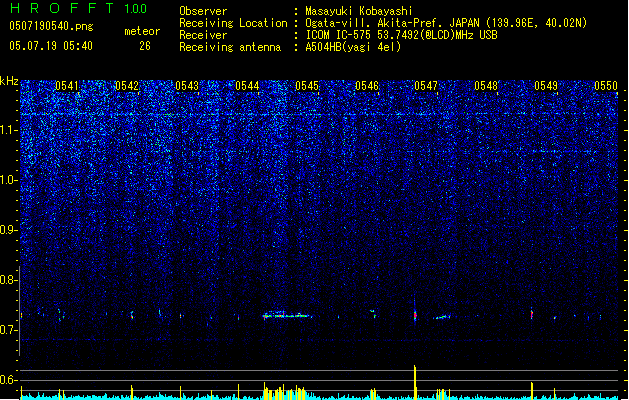
Task: Click the 'Receiving Location' label
Action: [233, 23]
